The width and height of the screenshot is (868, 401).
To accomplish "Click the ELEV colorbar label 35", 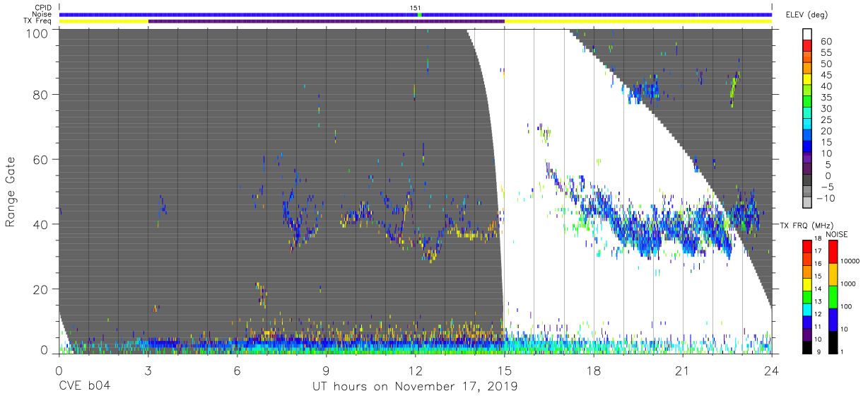I will click(826, 98).
